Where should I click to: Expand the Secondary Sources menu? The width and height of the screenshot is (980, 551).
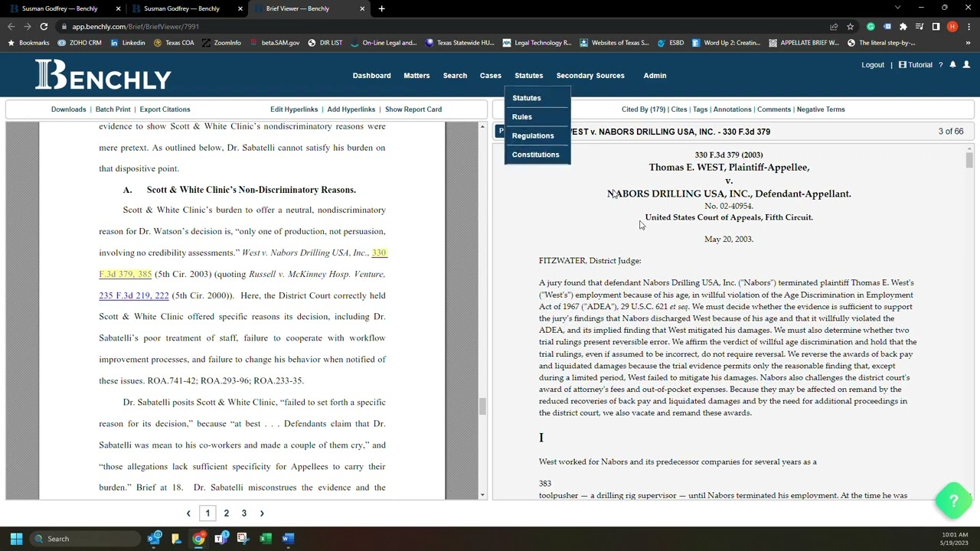coord(590,76)
